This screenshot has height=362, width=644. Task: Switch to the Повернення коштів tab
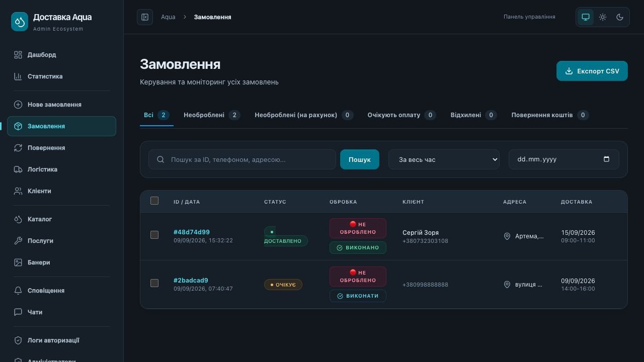[x=550, y=115]
